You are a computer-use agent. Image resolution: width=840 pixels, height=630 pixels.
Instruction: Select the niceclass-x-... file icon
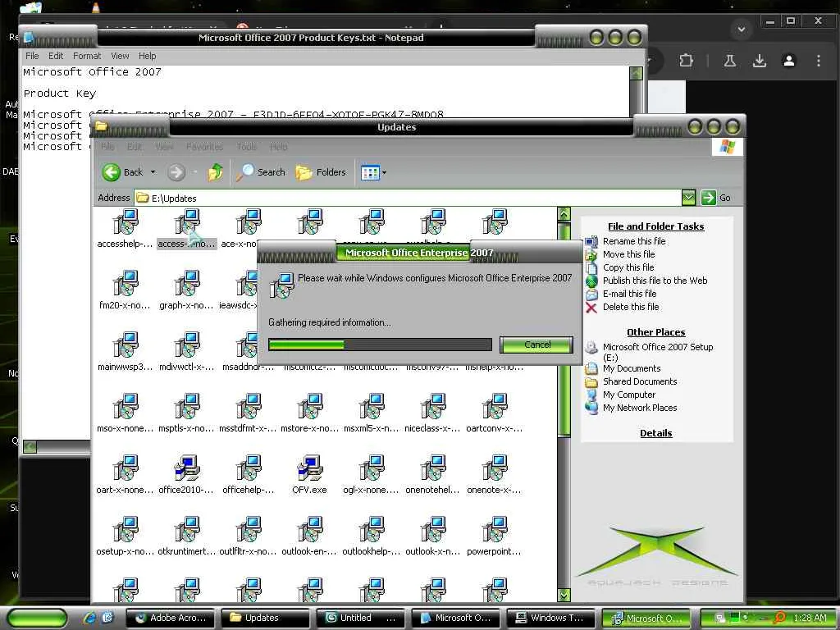432,406
